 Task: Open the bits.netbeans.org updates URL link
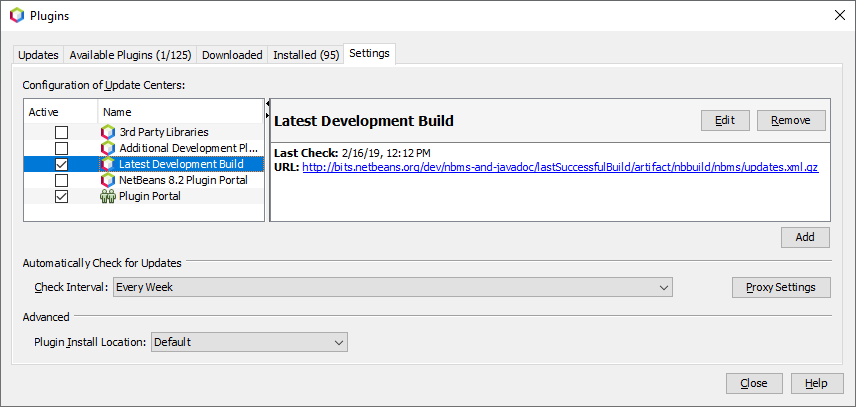coord(560,167)
